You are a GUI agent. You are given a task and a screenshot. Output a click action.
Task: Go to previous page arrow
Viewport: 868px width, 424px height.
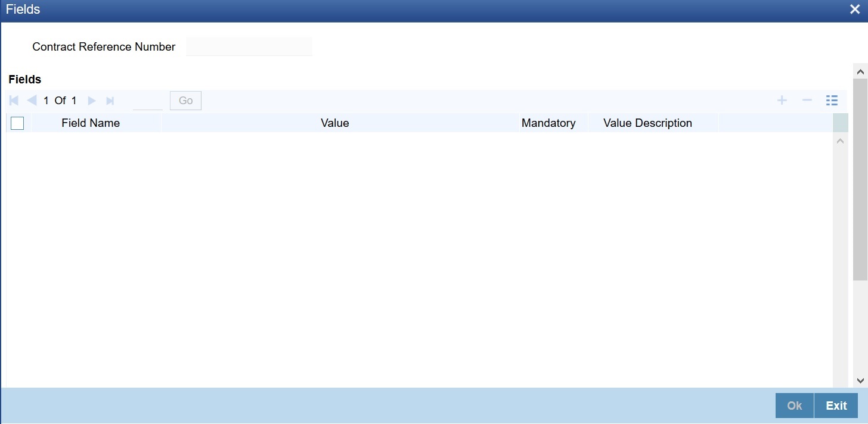pyautogui.click(x=32, y=101)
